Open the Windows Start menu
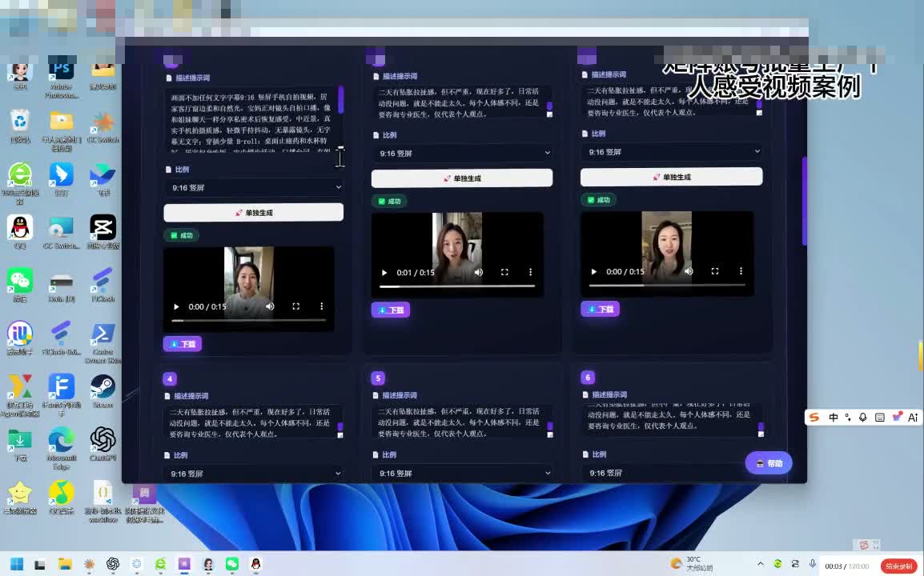The image size is (924, 576). [x=17, y=564]
